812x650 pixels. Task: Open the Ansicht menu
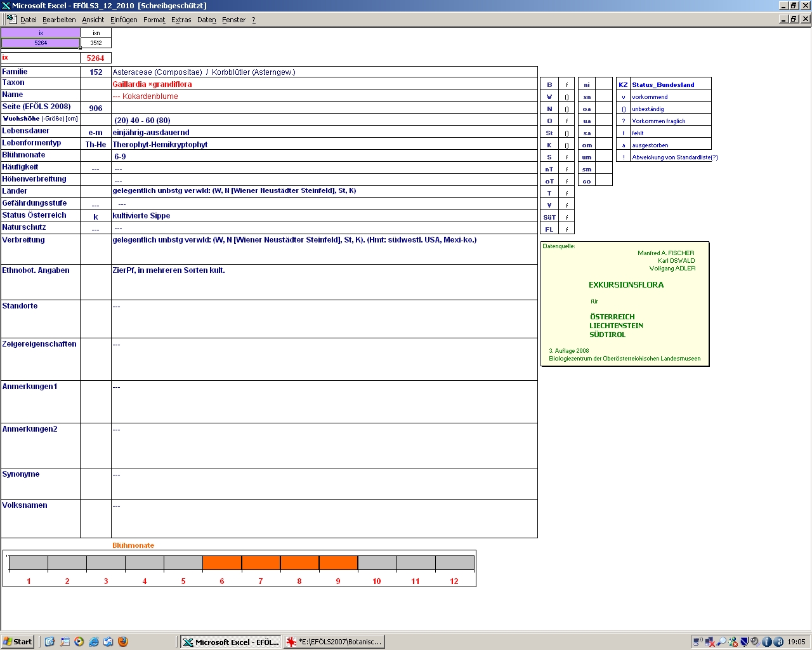[93, 20]
